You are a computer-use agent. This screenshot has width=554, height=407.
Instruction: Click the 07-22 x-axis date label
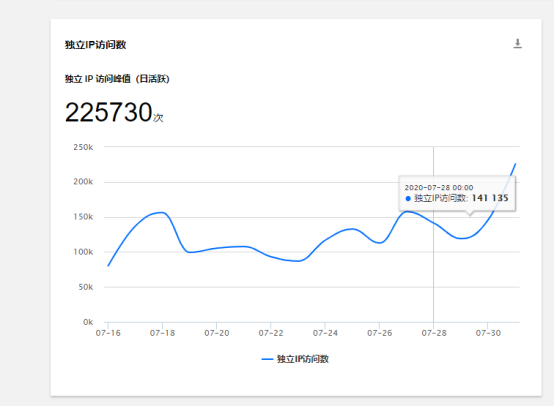(x=271, y=333)
